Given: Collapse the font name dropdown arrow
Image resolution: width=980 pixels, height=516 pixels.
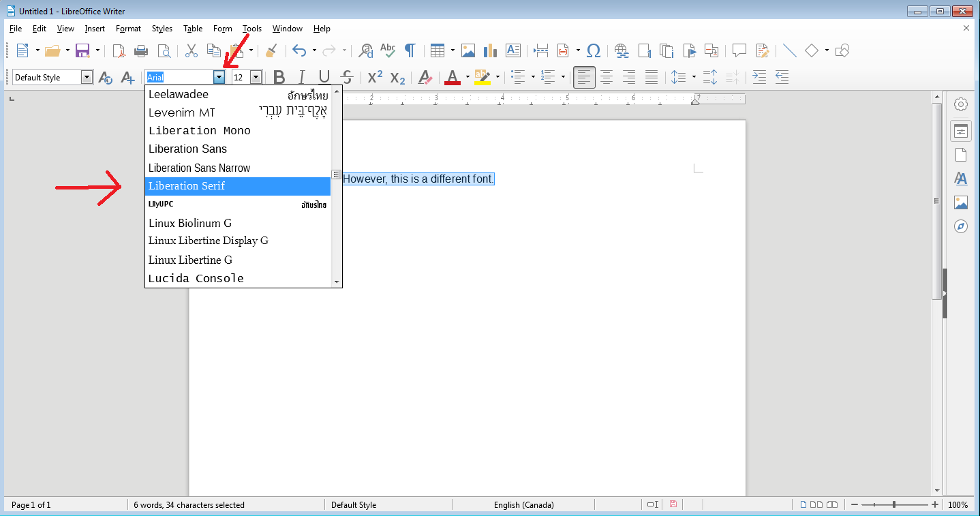Looking at the screenshot, I should (x=219, y=77).
